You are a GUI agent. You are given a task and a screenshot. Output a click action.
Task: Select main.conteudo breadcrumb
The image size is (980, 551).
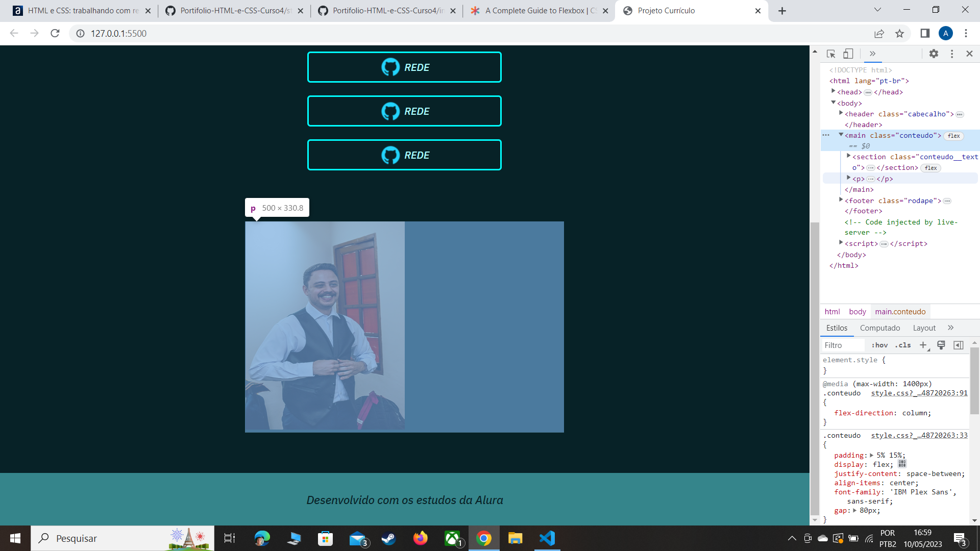[900, 312]
